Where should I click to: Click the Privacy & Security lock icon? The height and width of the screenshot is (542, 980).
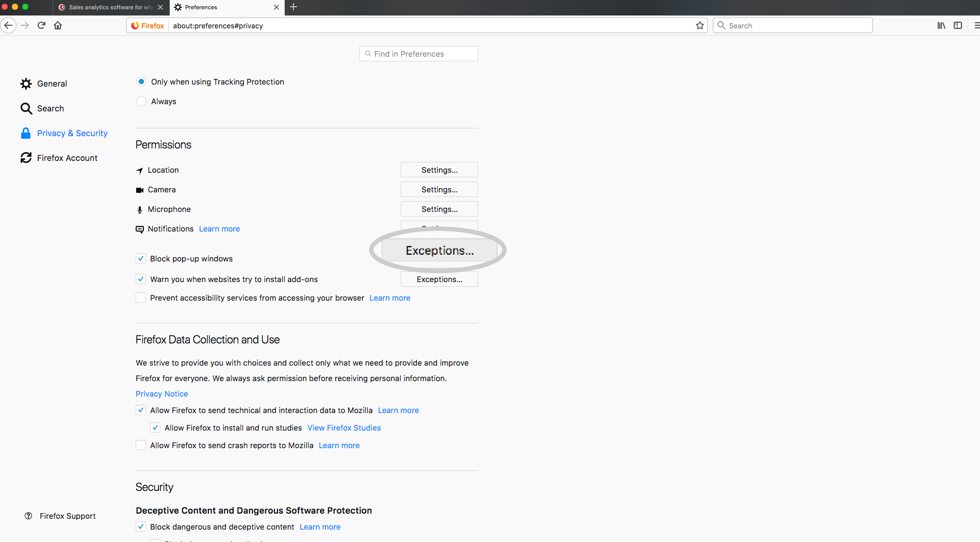26,133
